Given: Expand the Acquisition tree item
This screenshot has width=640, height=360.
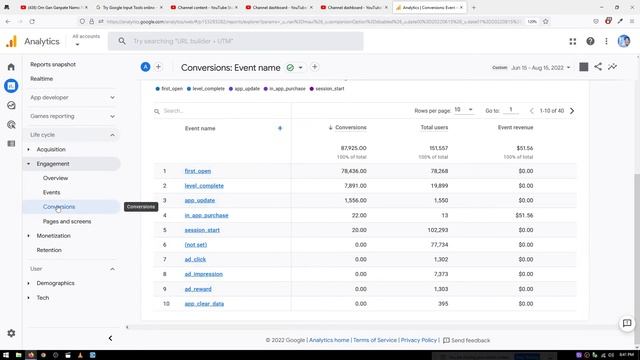Looking at the screenshot, I should (x=29, y=149).
